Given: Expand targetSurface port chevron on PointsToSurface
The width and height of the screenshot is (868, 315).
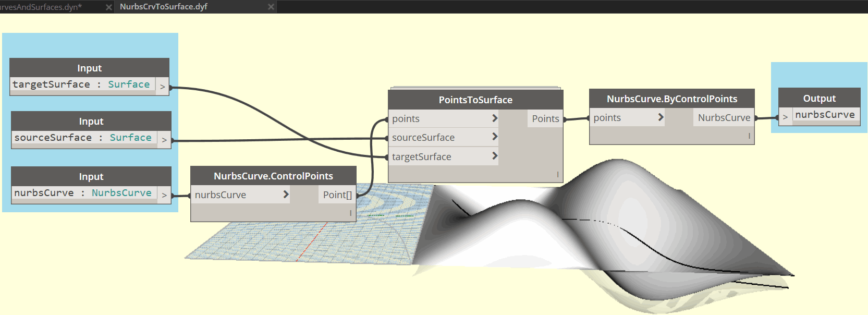Looking at the screenshot, I should pos(495,155).
